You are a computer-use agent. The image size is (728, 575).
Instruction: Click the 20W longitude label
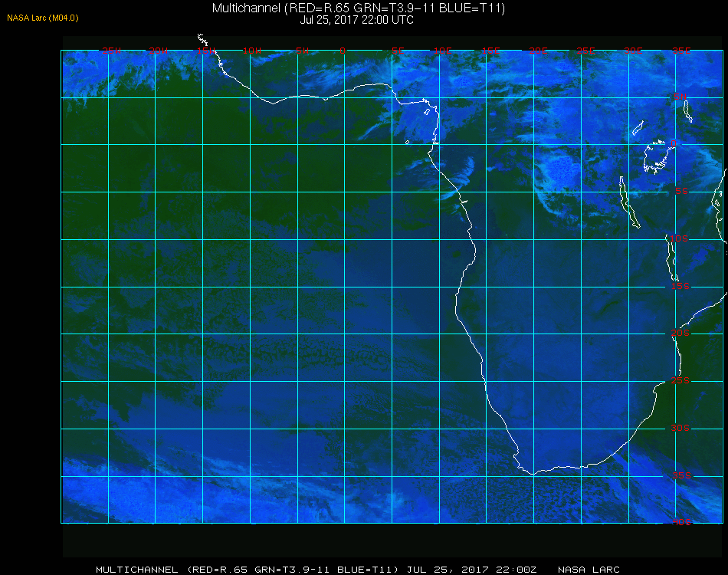(159, 51)
